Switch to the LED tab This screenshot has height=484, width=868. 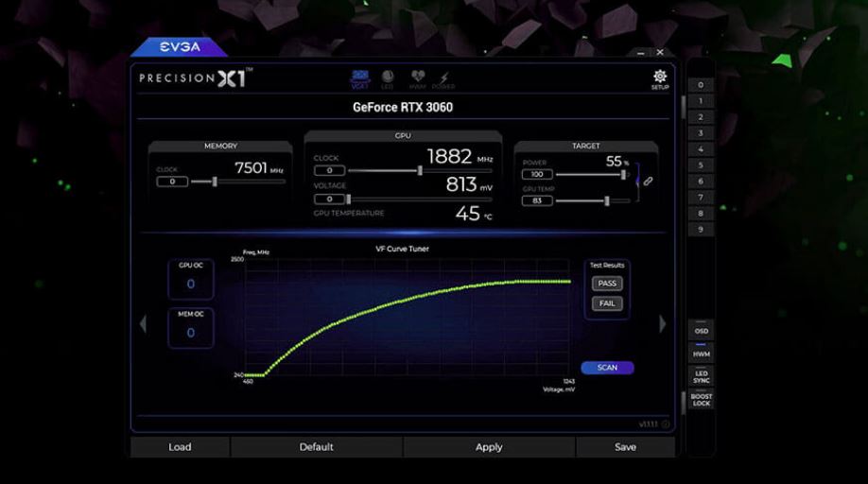388,79
